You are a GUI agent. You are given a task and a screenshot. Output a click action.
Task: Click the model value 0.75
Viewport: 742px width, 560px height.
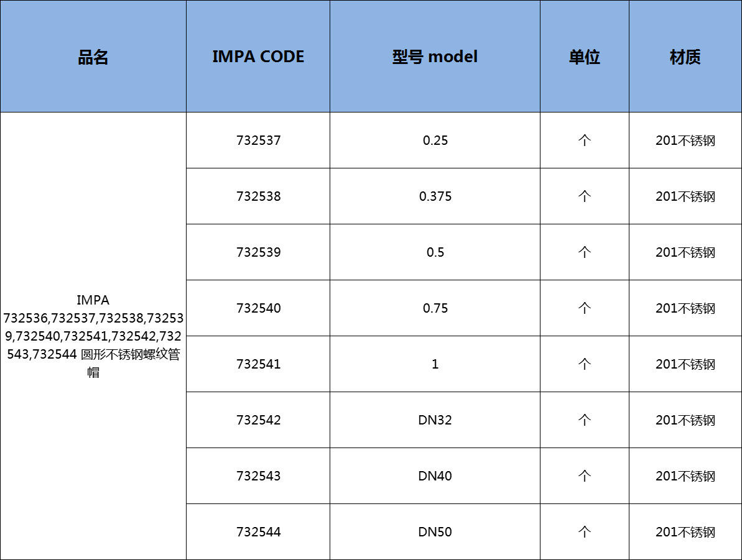point(435,308)
